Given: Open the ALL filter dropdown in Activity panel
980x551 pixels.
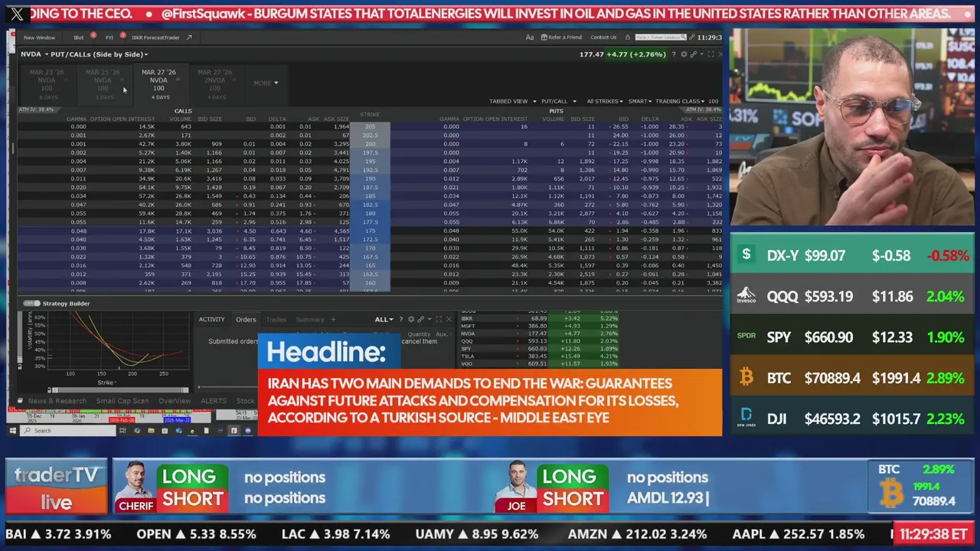Looking at the screenshot, I should click(x=384, y=319).
